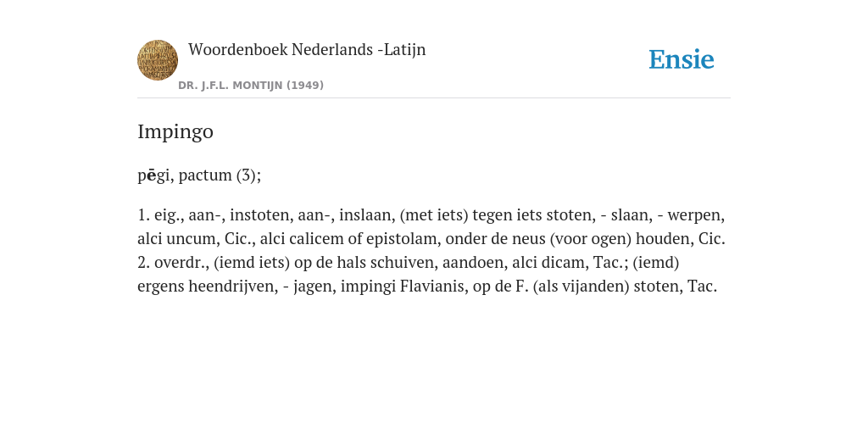Screen dimensions: 868x434
Task: Click the abbreviation eig. in definition one
Action: tap(167, 214)
